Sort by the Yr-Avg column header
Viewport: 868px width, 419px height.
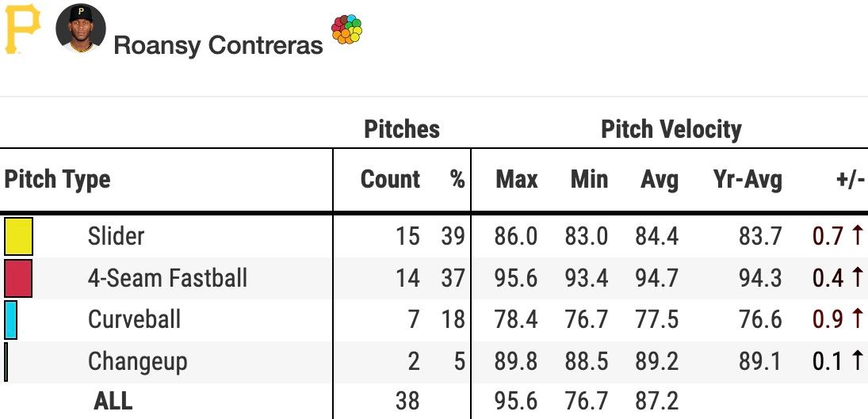pyautogui.click(x=748, y=180)
